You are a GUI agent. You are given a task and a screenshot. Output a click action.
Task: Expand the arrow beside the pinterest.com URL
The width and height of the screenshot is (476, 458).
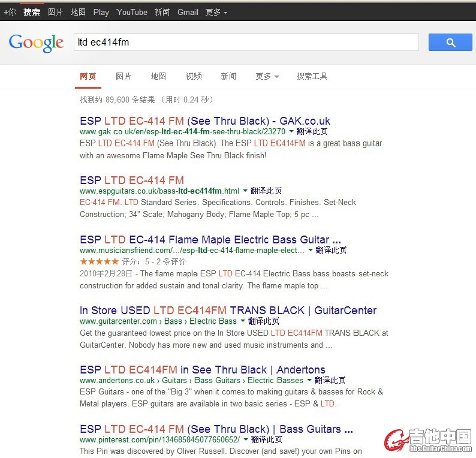[x=246, y=439]
